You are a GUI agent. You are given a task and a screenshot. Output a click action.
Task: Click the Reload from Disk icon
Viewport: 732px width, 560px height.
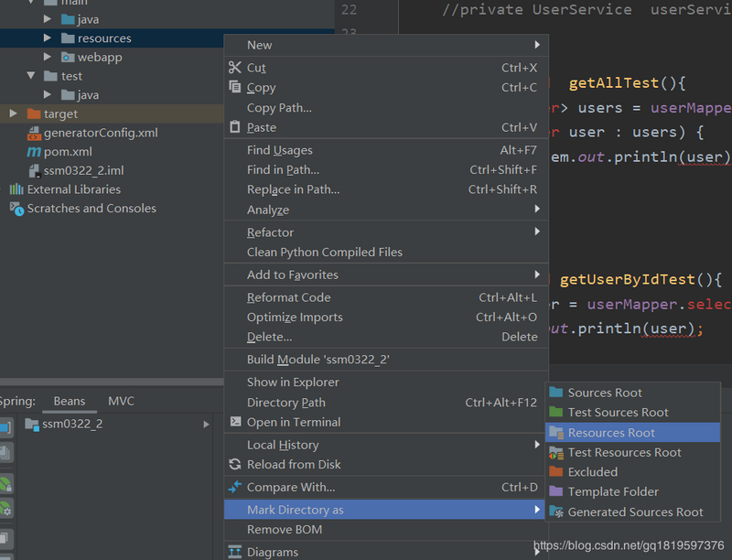[x=235, y=465]
